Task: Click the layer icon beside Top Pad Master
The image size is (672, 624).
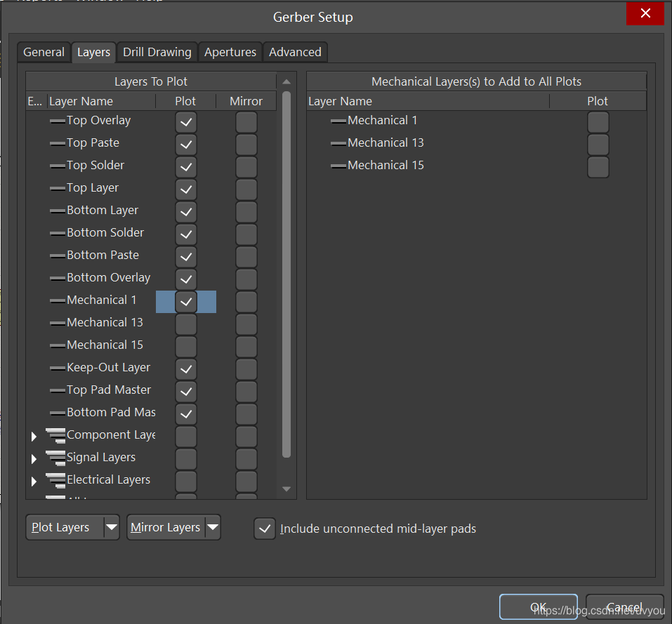Action: coord(57,390)
